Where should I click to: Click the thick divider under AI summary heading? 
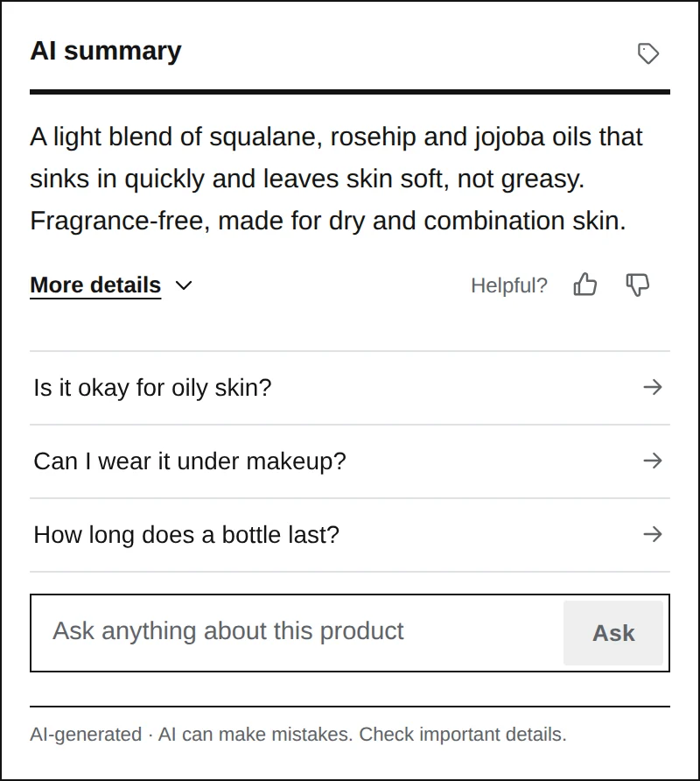(x=350, y=92)
